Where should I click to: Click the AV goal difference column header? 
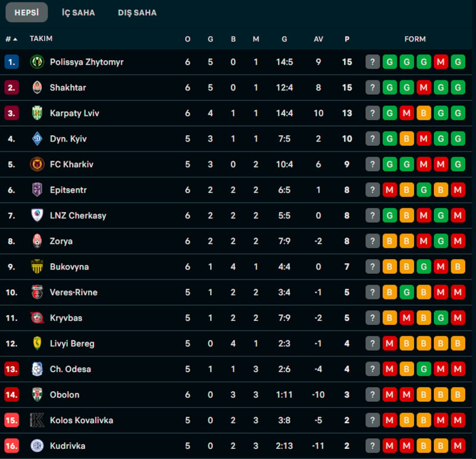(318, 39)
